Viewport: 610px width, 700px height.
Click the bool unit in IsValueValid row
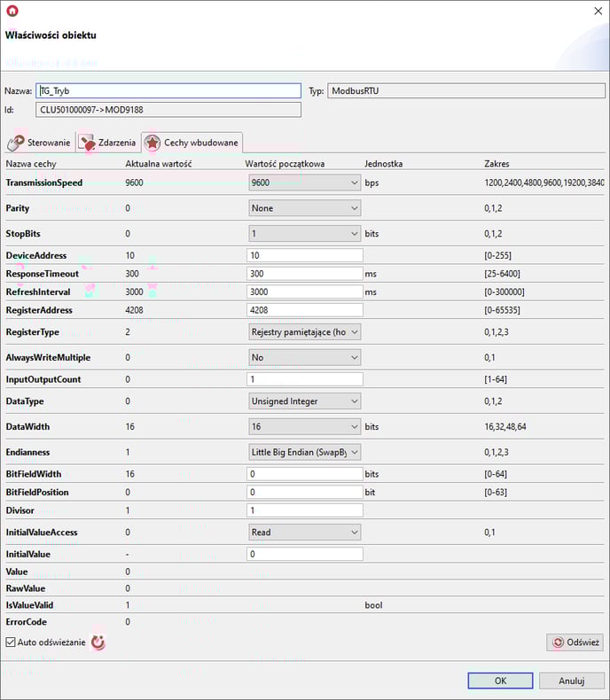(373, 605)
